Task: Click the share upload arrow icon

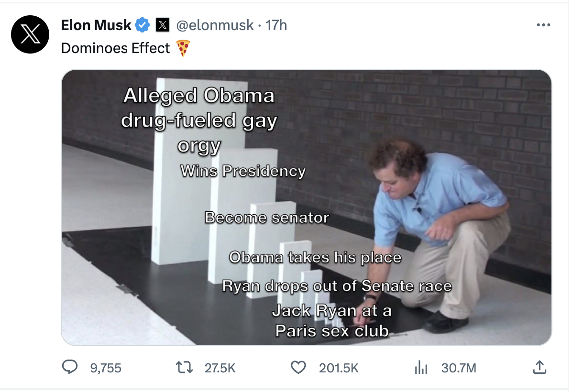Action: [539, 367]
